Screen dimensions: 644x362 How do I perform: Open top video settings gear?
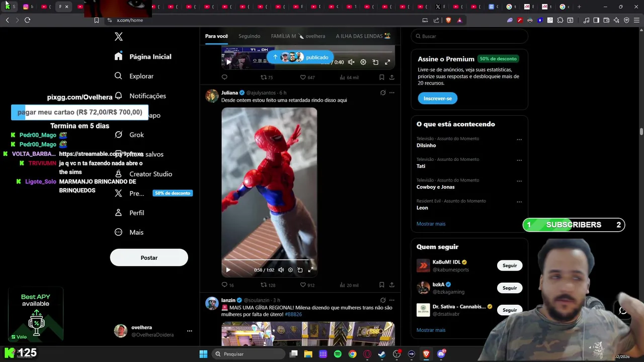(363, 62)
